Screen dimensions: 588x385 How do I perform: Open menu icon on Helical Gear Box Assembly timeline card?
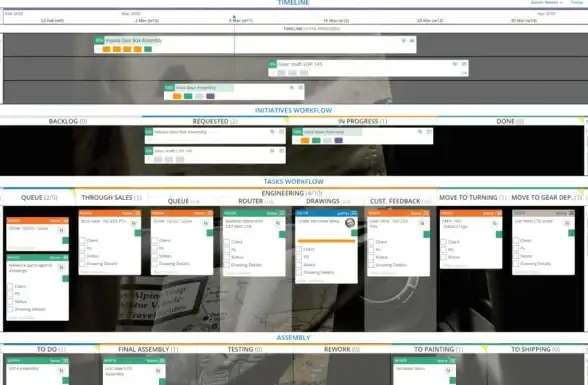click(412, 40)
